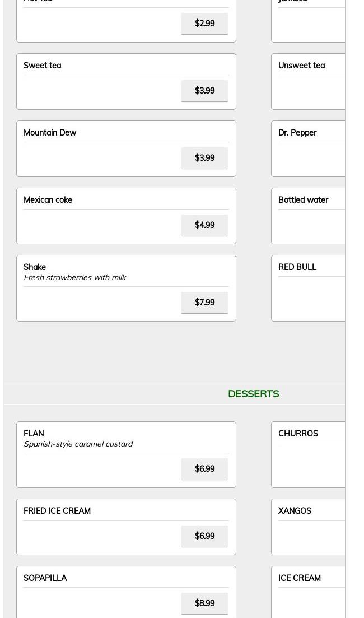Click the FLAN $6.99 price button
Image resolution: width=364 pixels, height=618 pixels.
204,469
